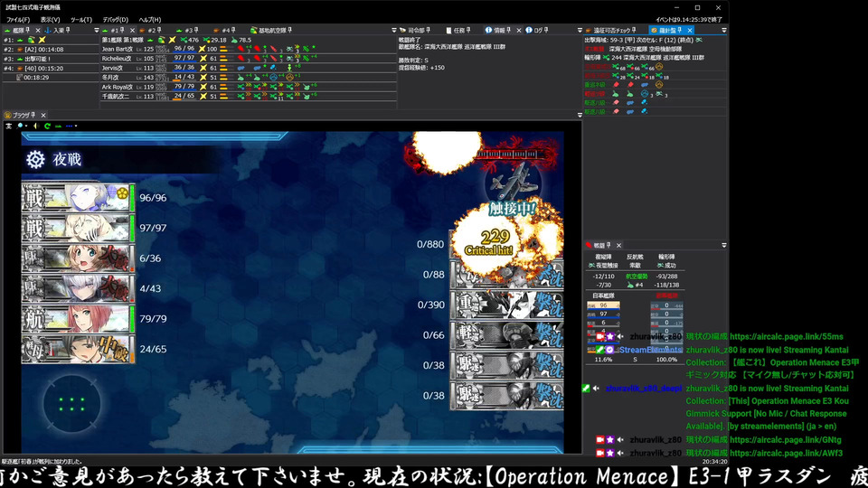Open compass panel tab-list dropdown

tap(723, 31)
